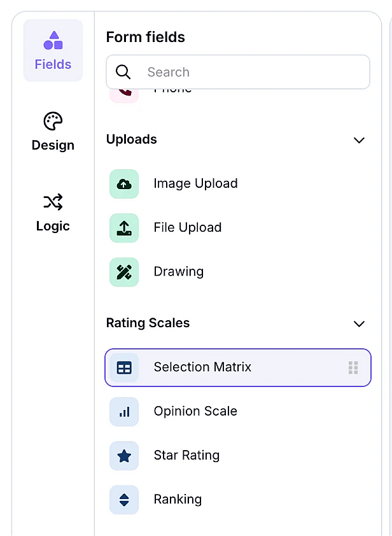Collapse the Uploads section chevron
This screenshot has width=392, height=536.
(359, 140)
